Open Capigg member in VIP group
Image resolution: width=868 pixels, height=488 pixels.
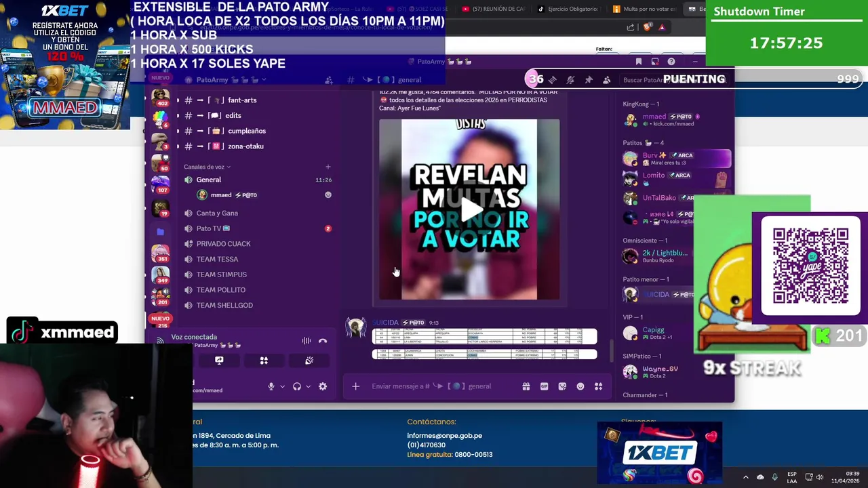click(x=658, y=333)
